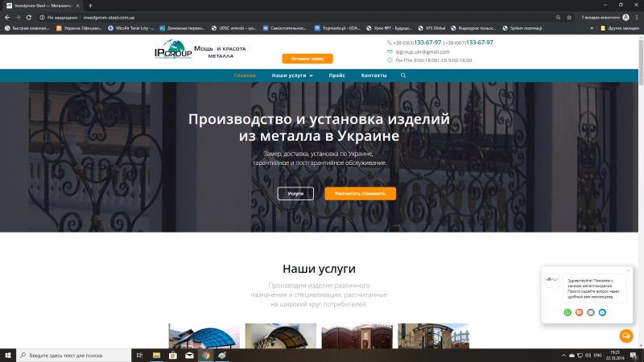Click the Оставить заявку orange button
Image resolution: width=644 pixels, height=362 pixels.
pyautogui.click(x=308, y=59)
